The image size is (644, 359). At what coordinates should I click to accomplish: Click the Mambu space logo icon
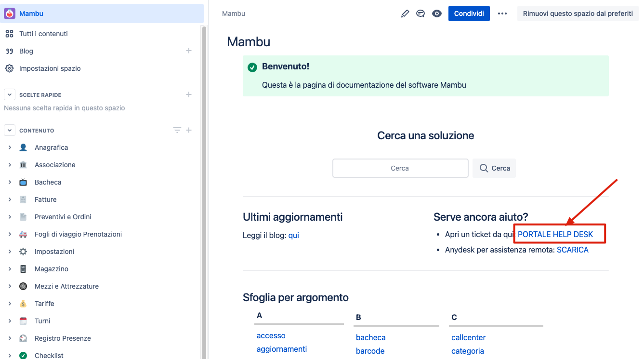pyautogui.click(x=10, y=13)
